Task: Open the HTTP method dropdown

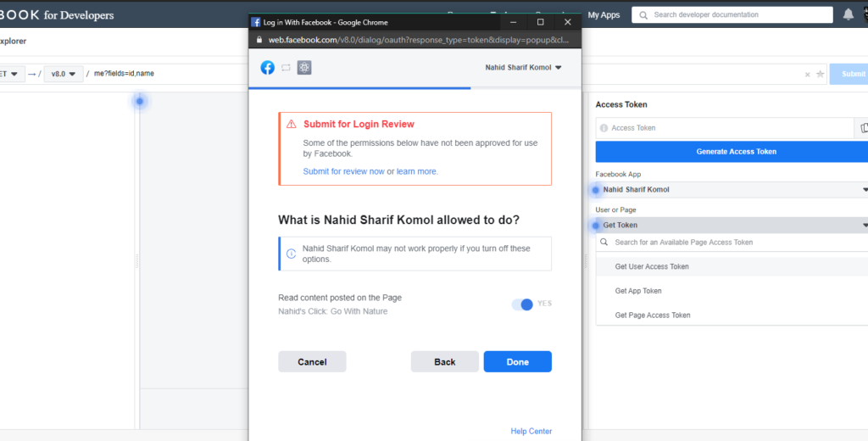Action: point(11,74)
